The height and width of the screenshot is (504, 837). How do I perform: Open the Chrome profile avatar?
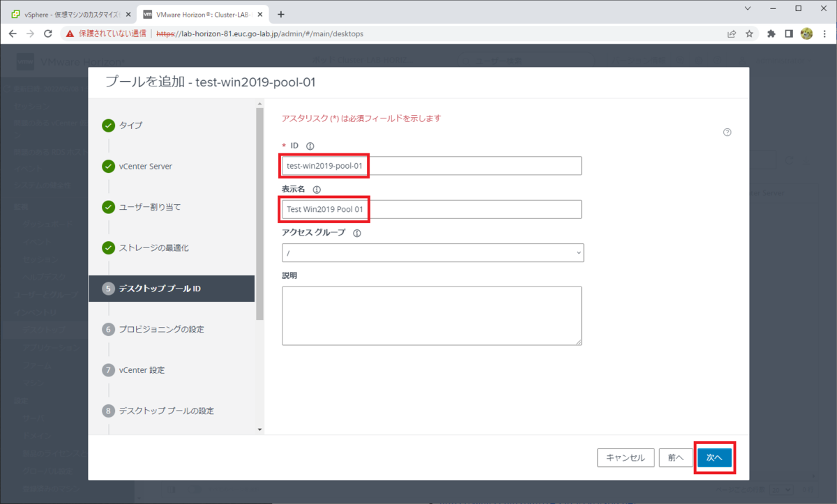coord(807,33)
